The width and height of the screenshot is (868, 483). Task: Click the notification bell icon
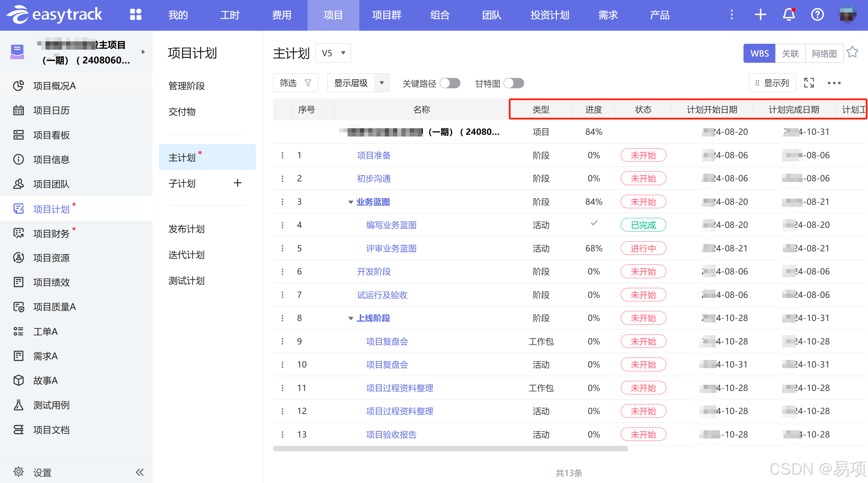789,15
